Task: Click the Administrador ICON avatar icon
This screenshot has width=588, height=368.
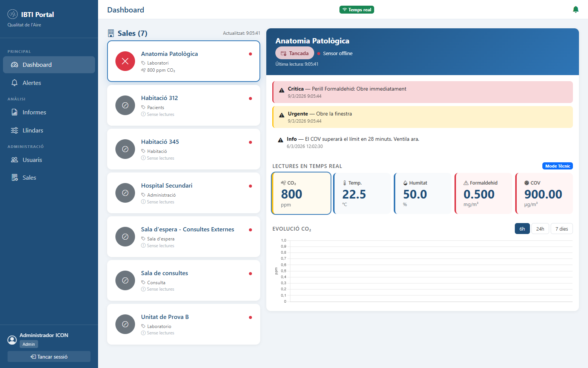Action: point(12,340)
